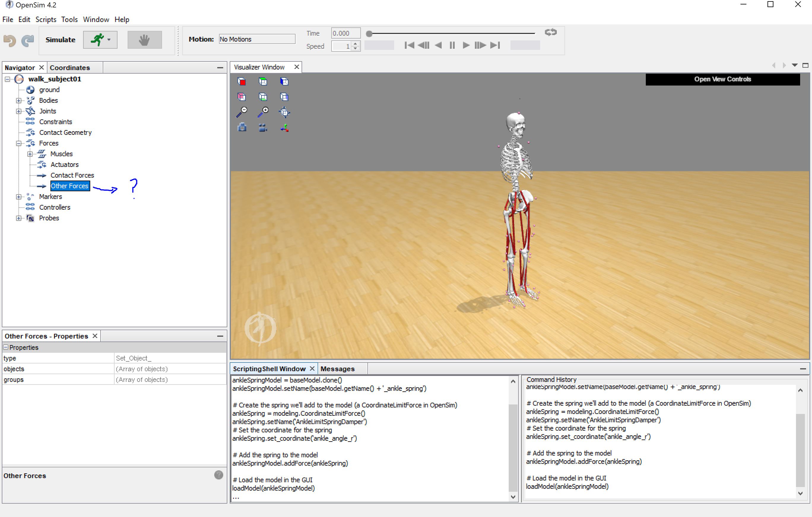
Task: Jump to start of motion
Action: (409, 45)
